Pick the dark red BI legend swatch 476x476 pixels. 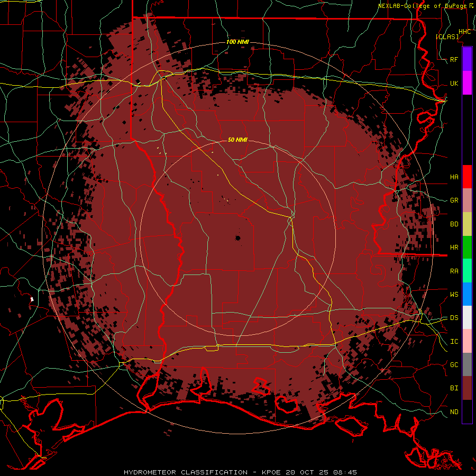click(467, 388)
